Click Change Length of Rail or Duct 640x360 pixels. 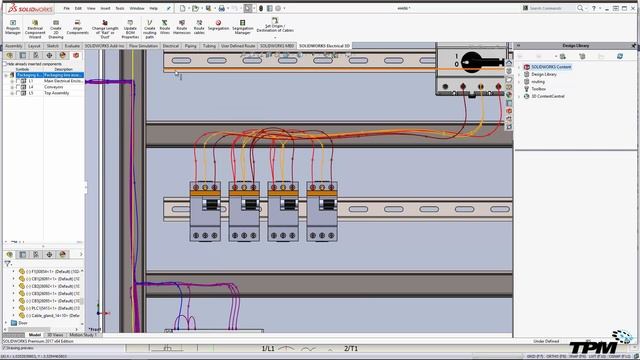click(105, 29)
